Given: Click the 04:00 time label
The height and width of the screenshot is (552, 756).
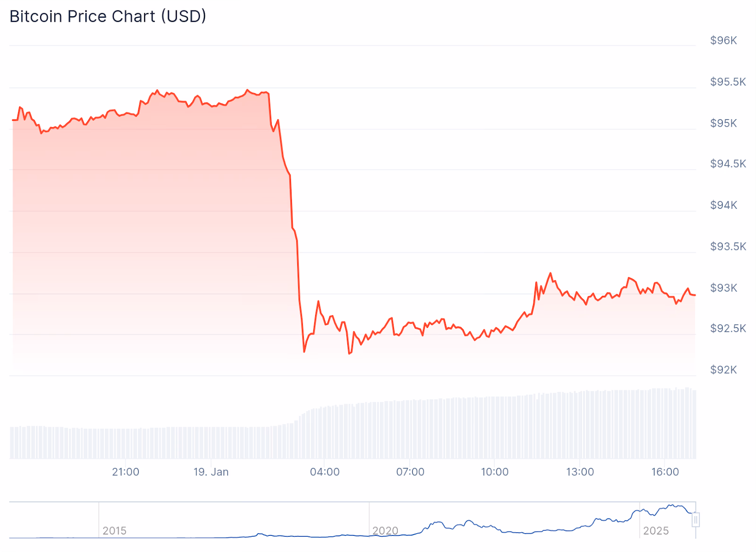Looking at the screenshot, I should click(x=325, y=472).
